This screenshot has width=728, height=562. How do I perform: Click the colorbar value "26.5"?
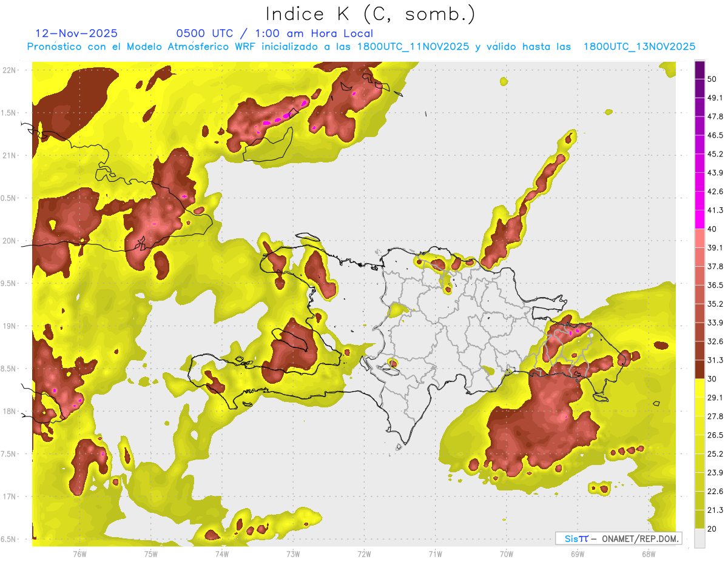(715, 435)
